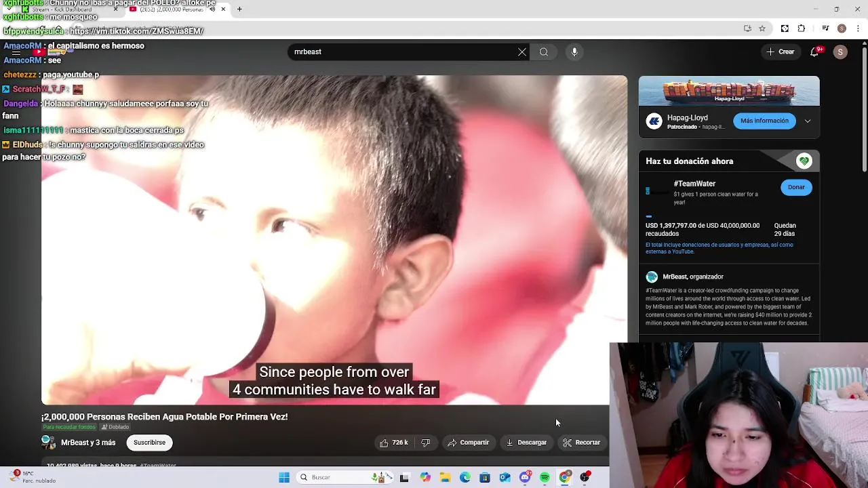Click the install or cast icon in address bar
The image size is (868, 488).
pyautogui.click(x=747, y=28)
